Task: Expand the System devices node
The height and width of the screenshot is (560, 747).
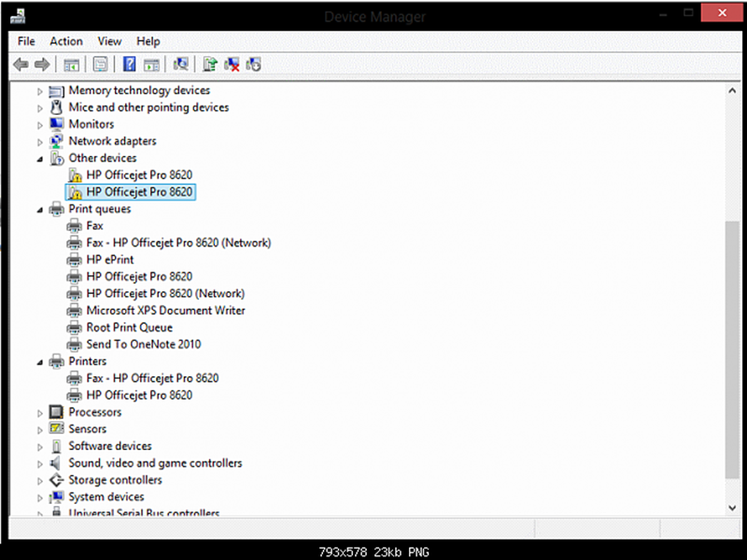Action: 40,498
